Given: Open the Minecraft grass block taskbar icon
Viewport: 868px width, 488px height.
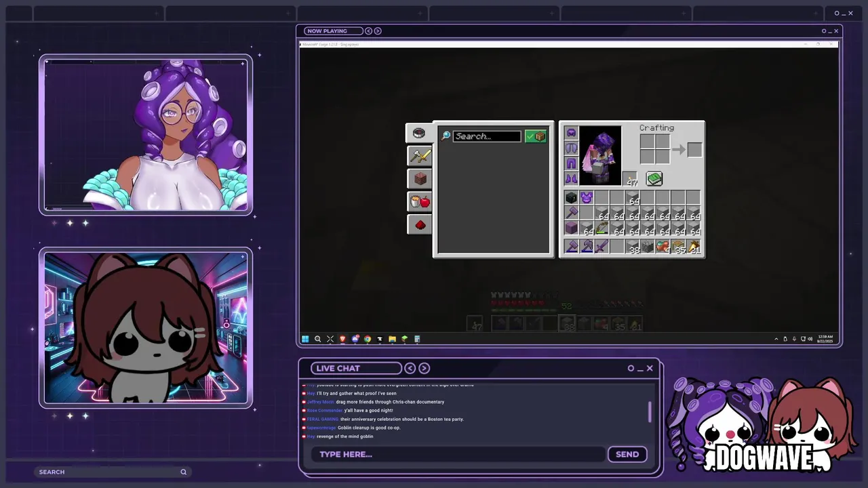Looking at the screenshot, I should (x=405, y=339).
